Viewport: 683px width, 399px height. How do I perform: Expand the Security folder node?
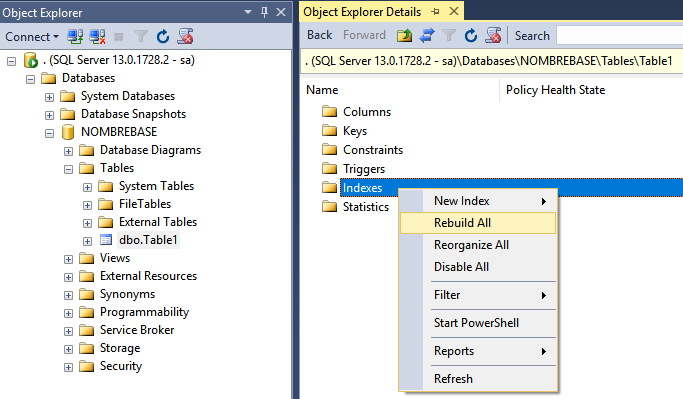pyautogui.click(x=68, y=367)
